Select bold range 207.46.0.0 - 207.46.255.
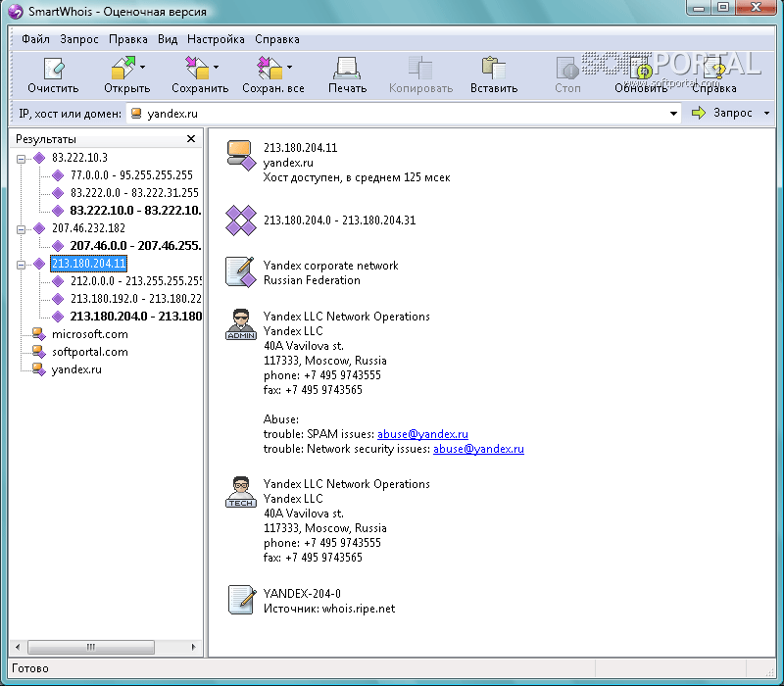This screenshot has height=686, width=784. (135, 246)
